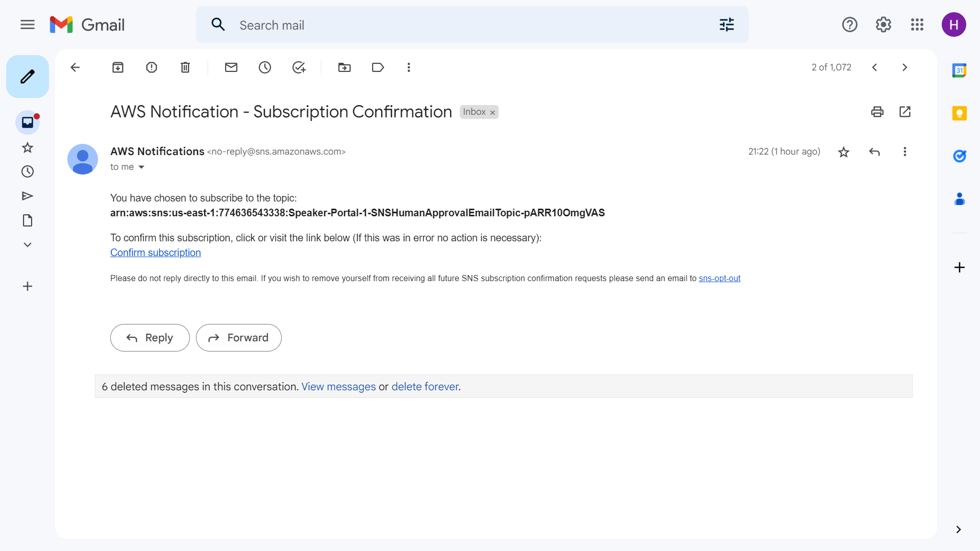Star the AWS Notifications message
The height and width of the screenshot is (551, 980).
[844, 152]
